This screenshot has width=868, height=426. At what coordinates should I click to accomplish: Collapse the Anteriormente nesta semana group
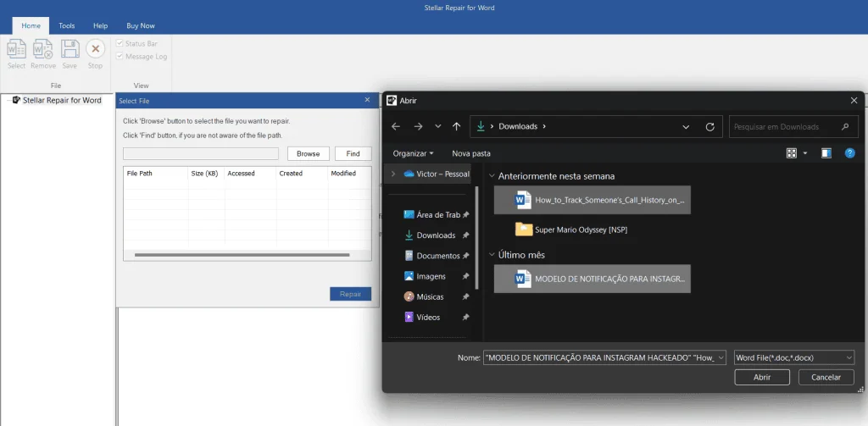coord(492,176)
